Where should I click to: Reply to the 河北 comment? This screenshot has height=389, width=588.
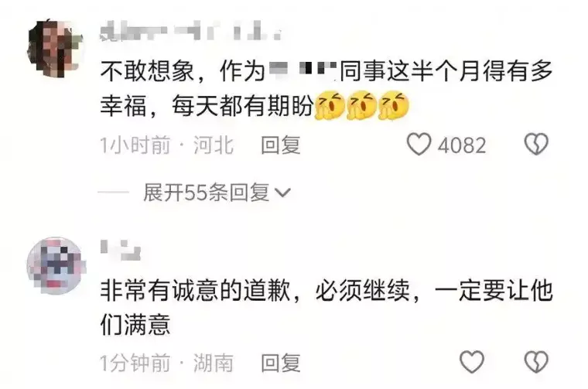(x=281, y=145)
